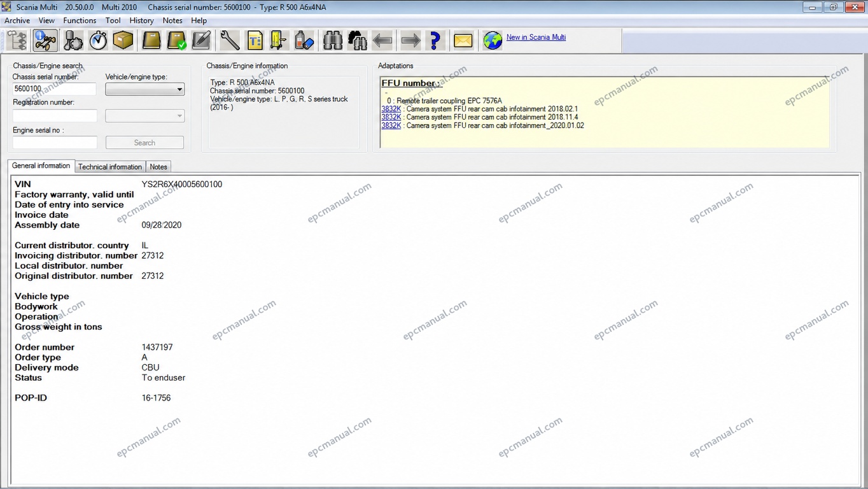Click the FFU number heading
Viewport: 868px width, 489px height.
(x=412, y=83)
